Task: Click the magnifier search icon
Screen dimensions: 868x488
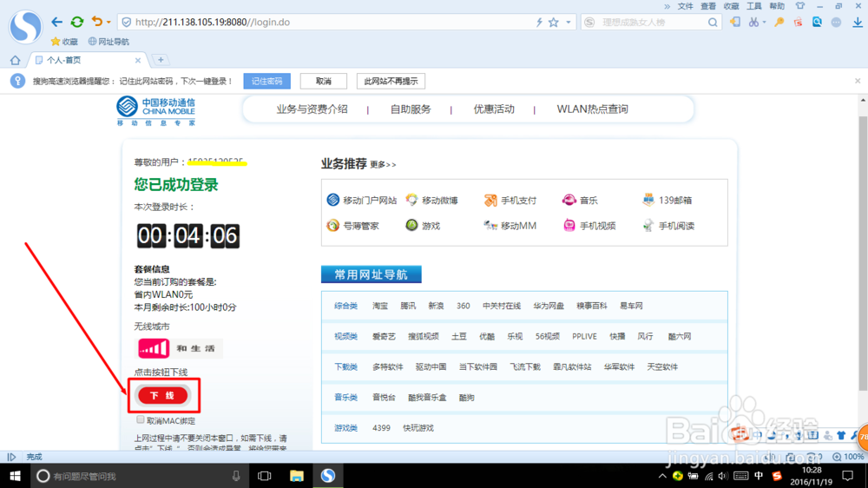Action: click(713, 23)
